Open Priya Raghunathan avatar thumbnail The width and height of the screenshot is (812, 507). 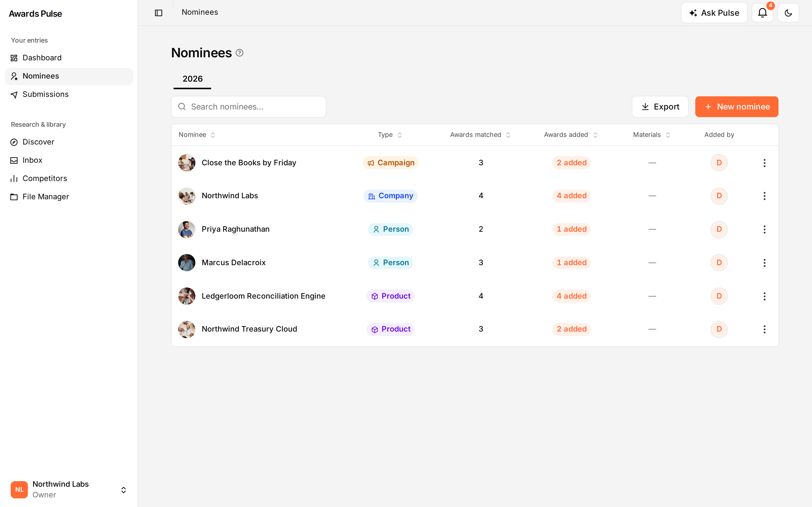(x=187, y=229)
